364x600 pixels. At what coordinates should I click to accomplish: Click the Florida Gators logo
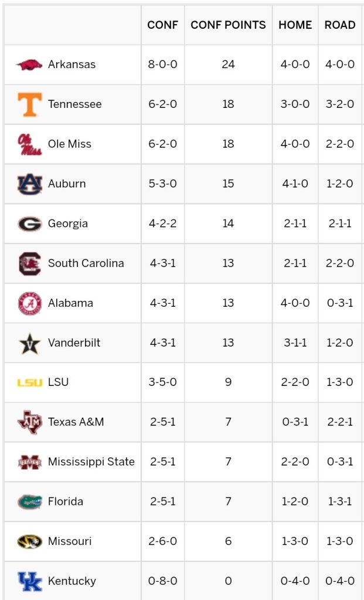[x=29, y=502]
